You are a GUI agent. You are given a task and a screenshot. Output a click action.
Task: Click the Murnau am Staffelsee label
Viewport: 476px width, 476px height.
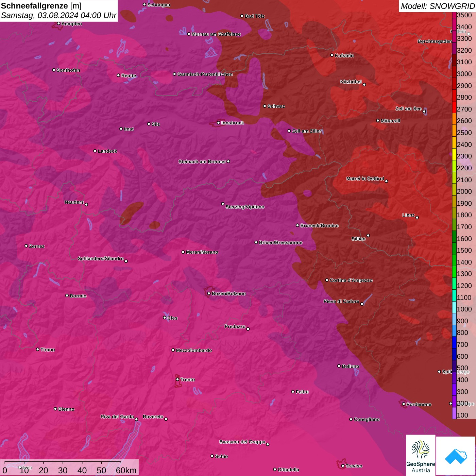point(216,34)
